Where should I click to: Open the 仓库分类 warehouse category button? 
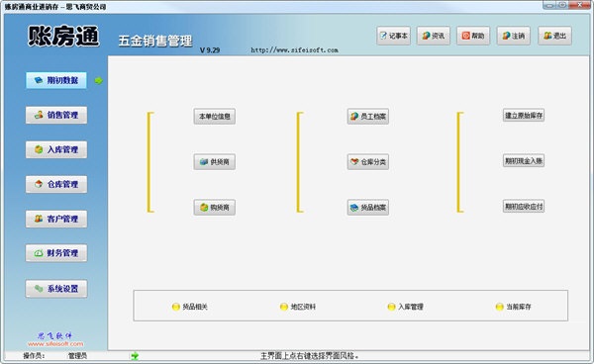coord(368,161)
